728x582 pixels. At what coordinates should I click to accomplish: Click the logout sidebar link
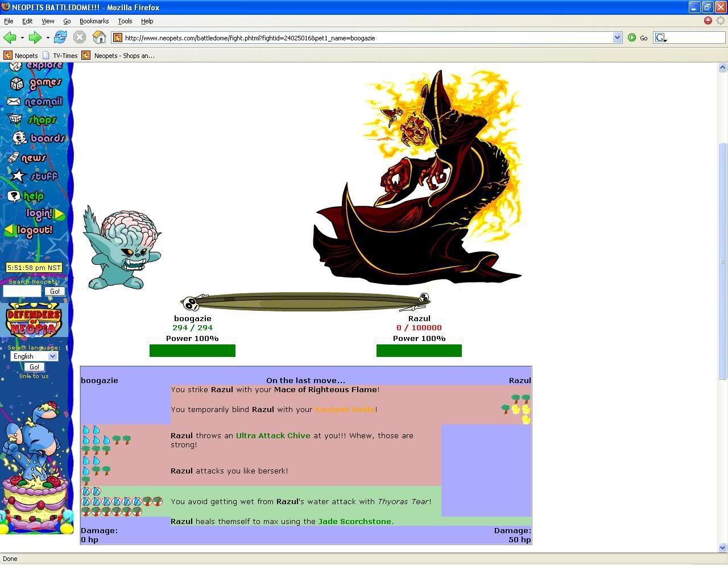[28, 230]
